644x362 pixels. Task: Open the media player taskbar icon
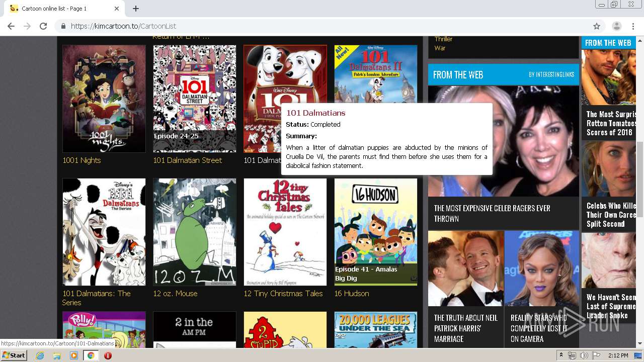point(74,355)
